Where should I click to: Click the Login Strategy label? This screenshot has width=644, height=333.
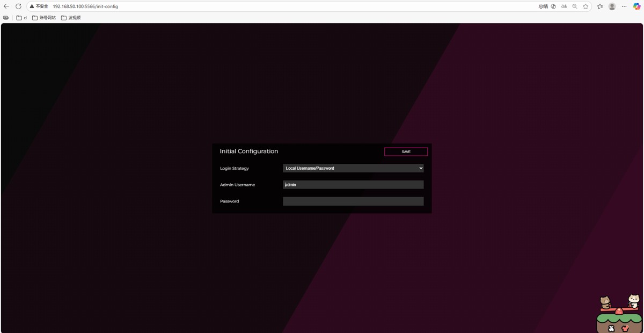235,169
